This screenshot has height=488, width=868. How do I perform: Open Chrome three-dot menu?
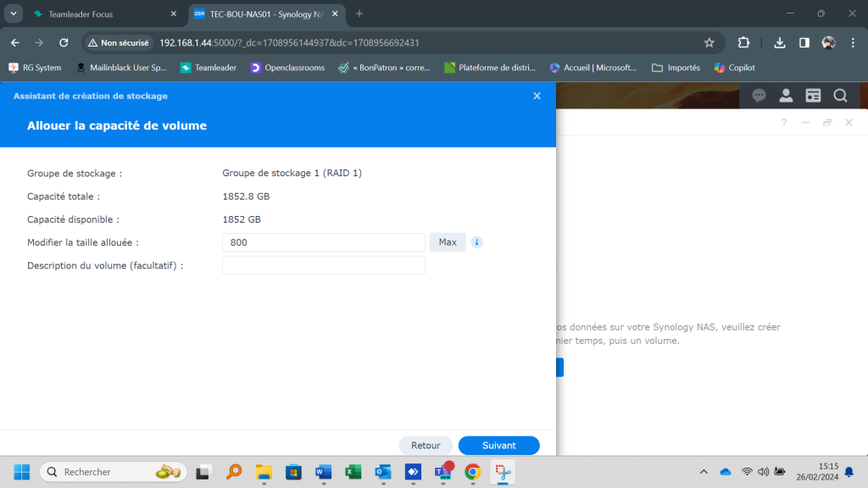coord(853,42)
